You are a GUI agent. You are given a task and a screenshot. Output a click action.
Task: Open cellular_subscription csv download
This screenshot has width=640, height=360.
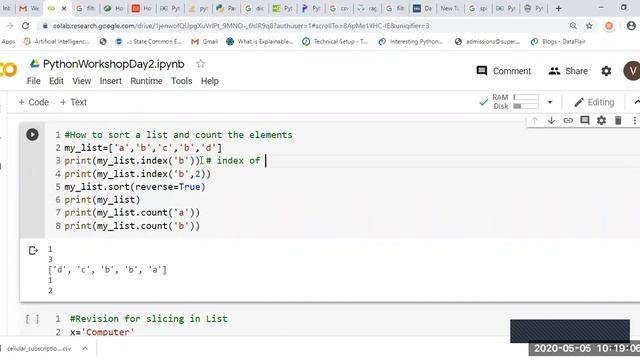(x=39, y=349)
